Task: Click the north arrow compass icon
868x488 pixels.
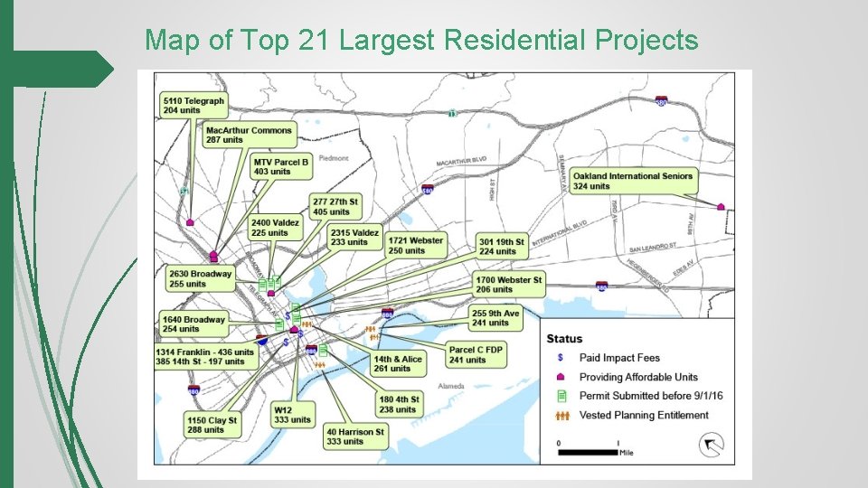Action: pyautogui.click(x=712, y=445)
